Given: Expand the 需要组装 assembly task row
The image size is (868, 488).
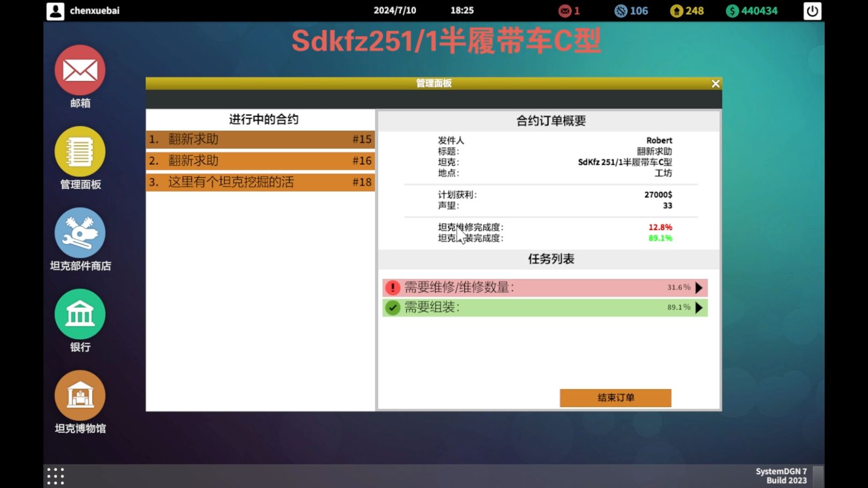Looking at the screenshot, I should [699, 307].
